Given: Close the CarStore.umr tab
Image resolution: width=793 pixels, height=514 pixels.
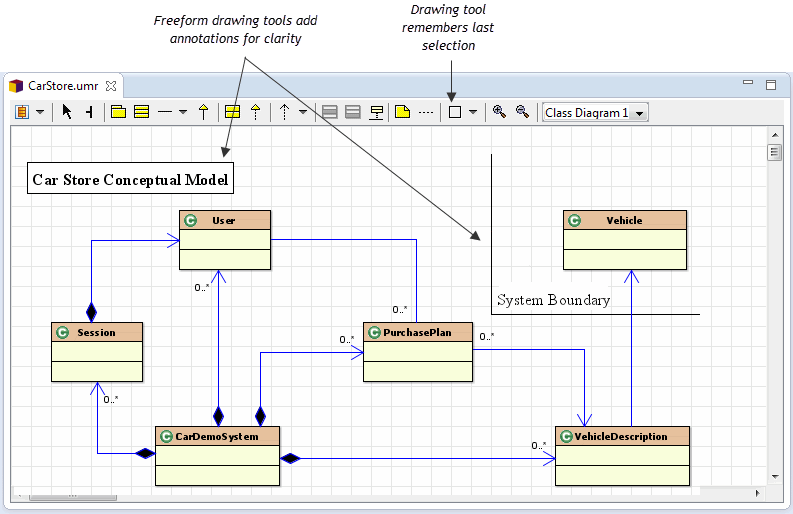Looking at the screenshot, I should (112, 85).
